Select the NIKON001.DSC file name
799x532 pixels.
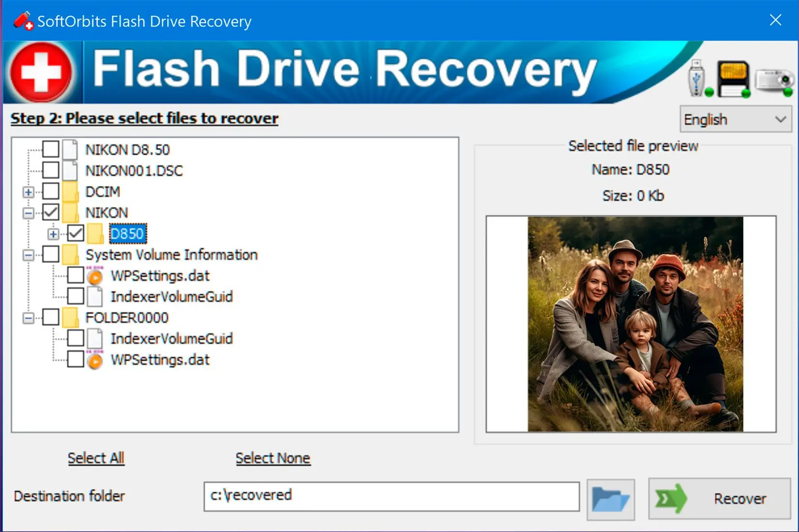134,171
